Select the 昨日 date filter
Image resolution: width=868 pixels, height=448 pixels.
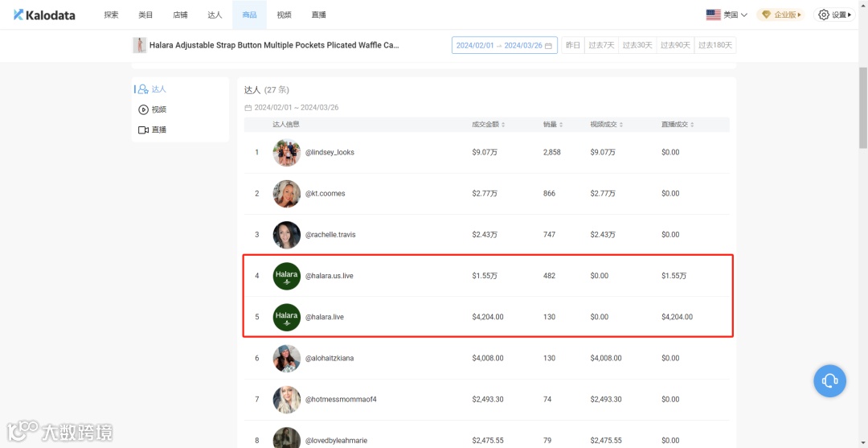pos(573,45)
